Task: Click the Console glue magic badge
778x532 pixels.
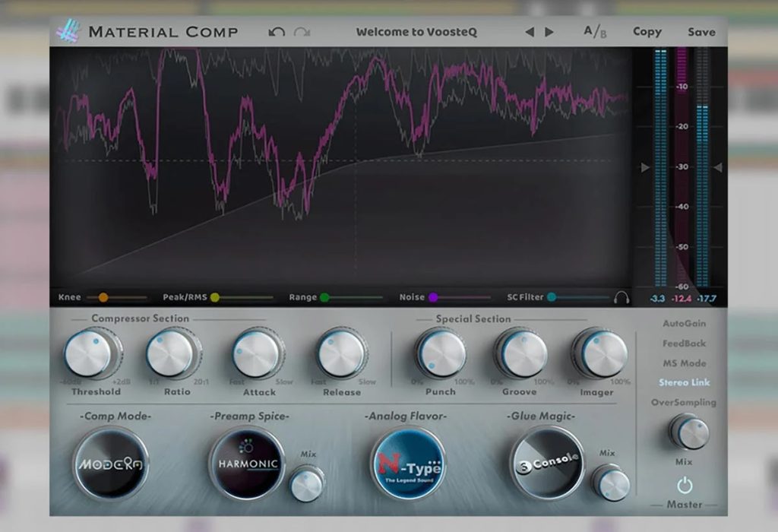Action: [547, 463]
